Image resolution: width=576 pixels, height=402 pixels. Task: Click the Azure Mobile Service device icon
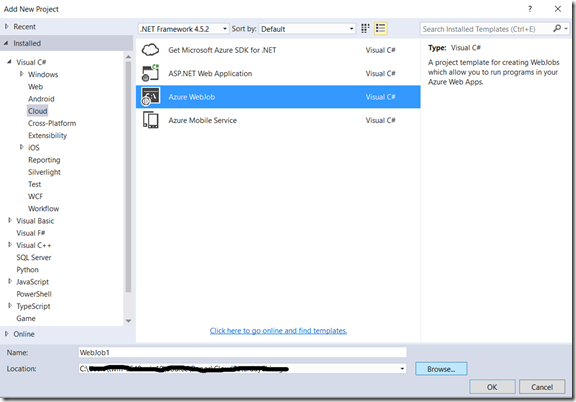pyautogui.click(x=150, y=120)
